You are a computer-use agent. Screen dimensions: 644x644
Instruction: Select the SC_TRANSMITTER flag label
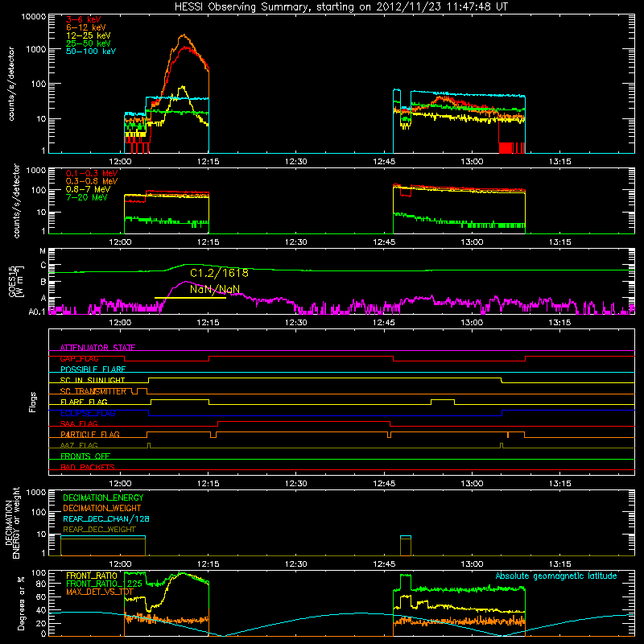click(x=93, y=391)
